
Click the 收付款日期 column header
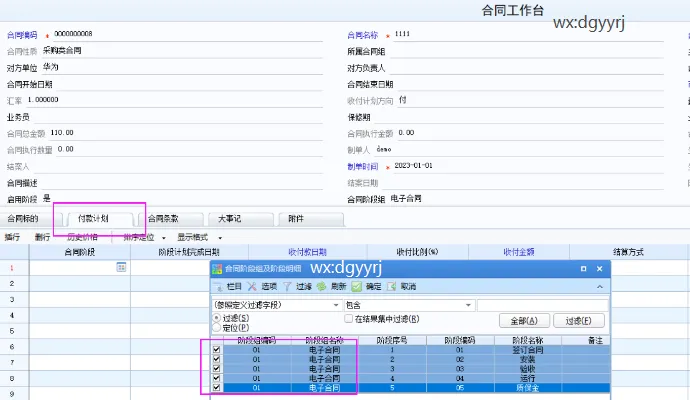[x=308, y=252]
